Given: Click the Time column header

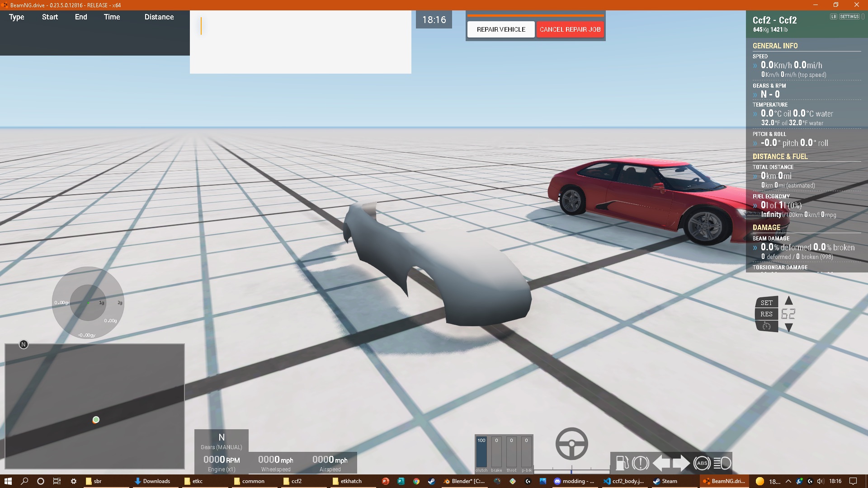Looking at the screenshot, I should click(112, 17).
